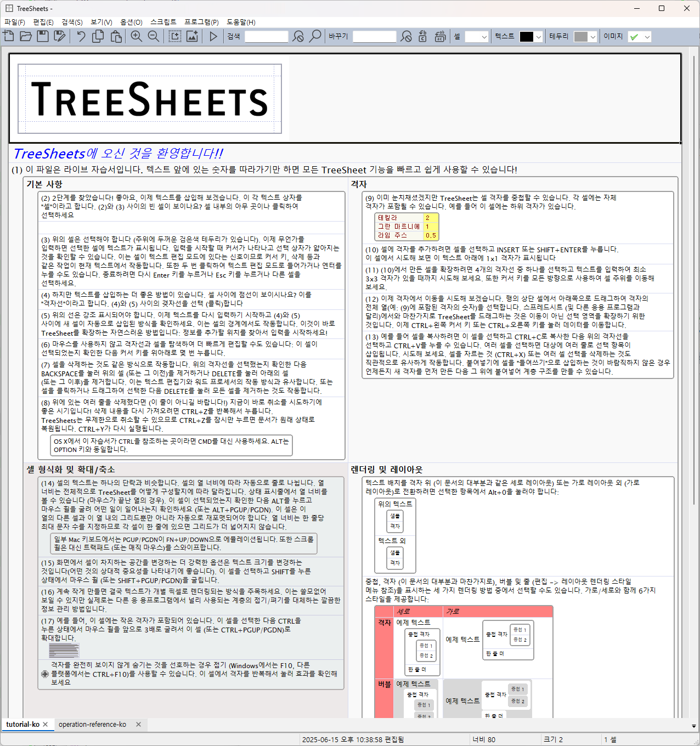Expand the 텍스트 color dropdown arrow
Screen dimensions: 700x746
539,36
